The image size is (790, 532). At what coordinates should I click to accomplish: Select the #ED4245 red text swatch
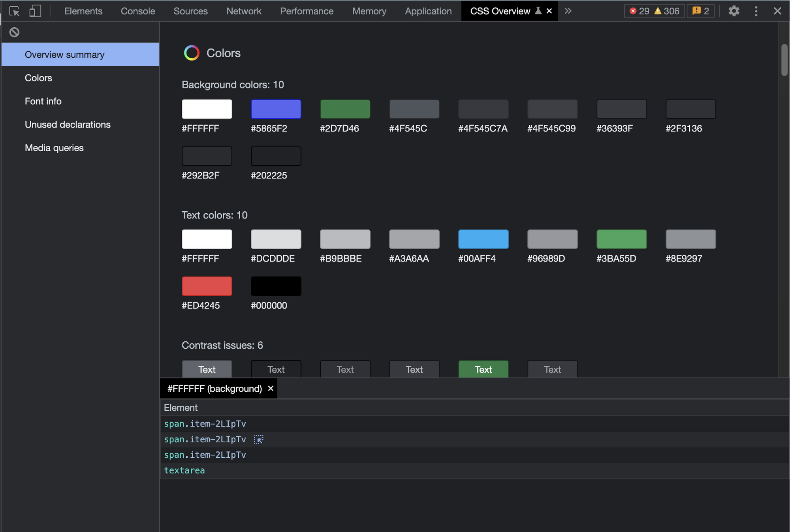tap(207, 286)
